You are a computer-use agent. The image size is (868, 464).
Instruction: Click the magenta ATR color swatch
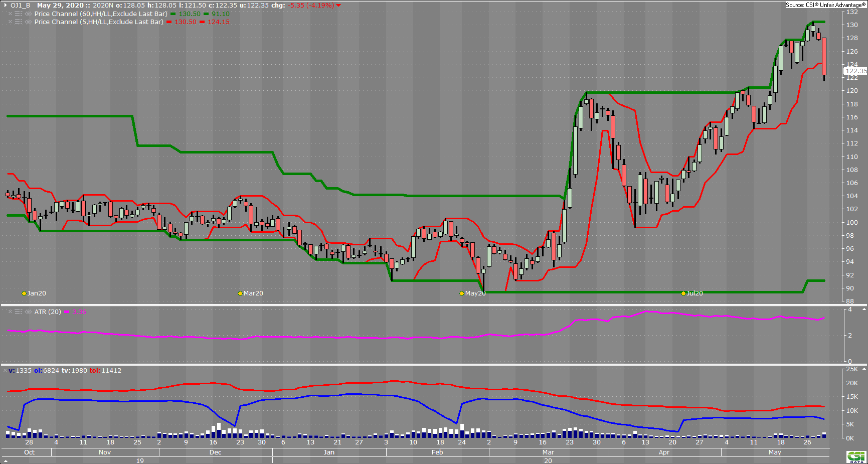click(67, 312)
